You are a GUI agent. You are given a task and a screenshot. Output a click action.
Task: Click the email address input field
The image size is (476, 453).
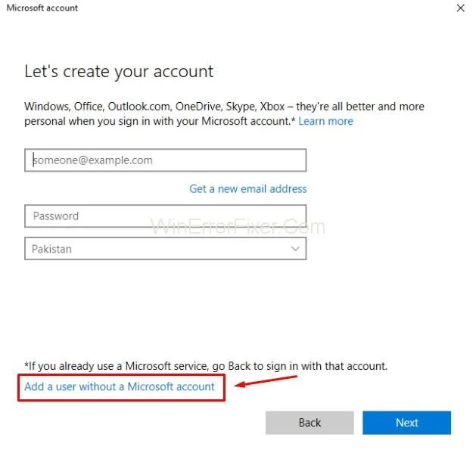[166, 160]
